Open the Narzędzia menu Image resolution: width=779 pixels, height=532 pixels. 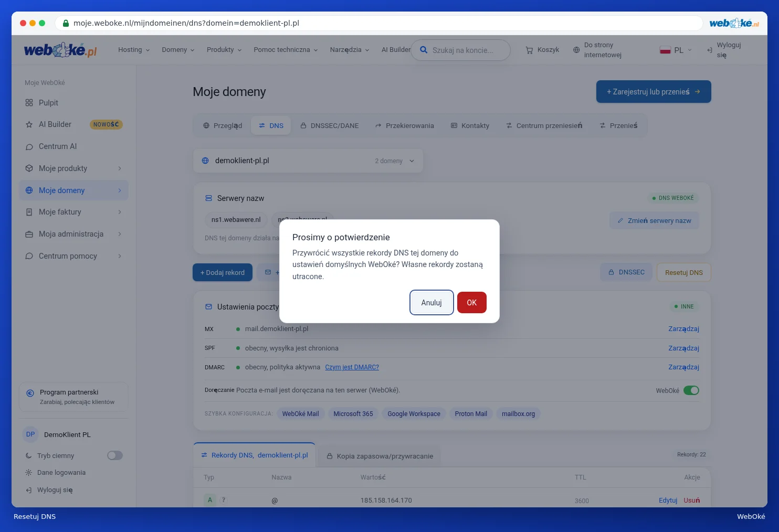coord(350,50)
